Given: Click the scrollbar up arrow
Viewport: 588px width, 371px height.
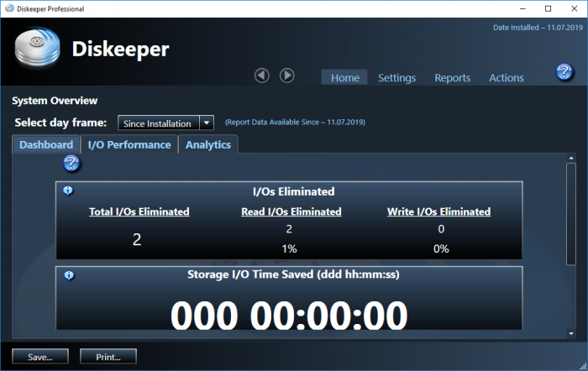Looking at the screenshot, I should tap(571, 158).
